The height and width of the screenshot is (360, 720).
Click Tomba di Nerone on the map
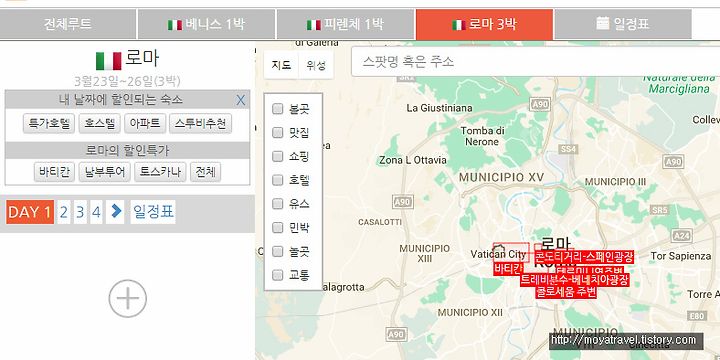click(483, 136)
